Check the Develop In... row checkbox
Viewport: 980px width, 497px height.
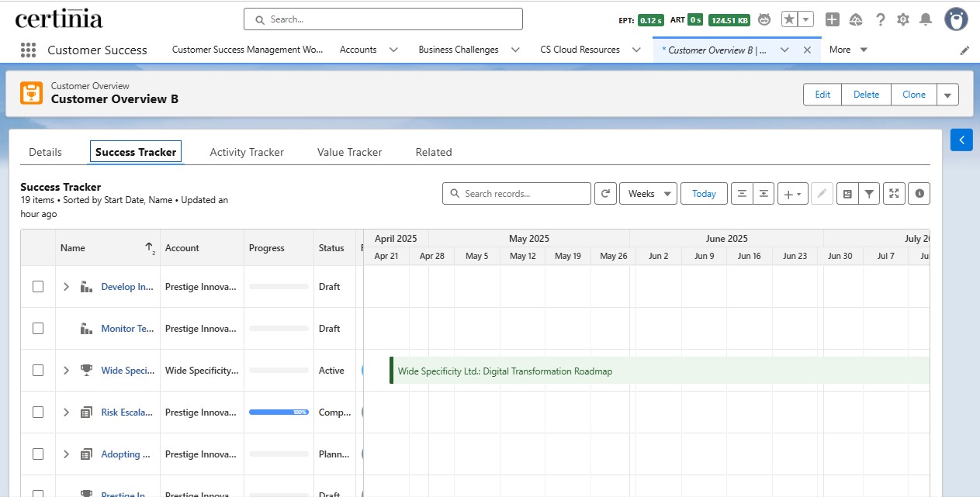point(38,287)
